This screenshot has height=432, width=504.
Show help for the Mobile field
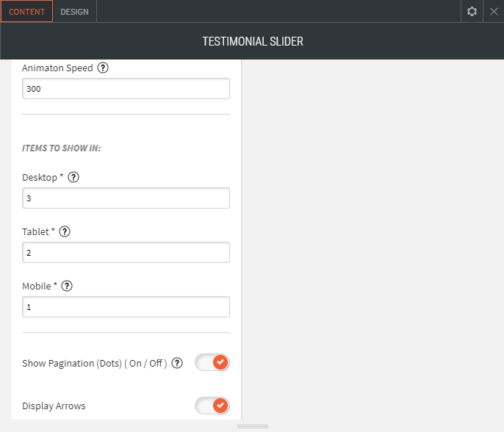point(67,287)
